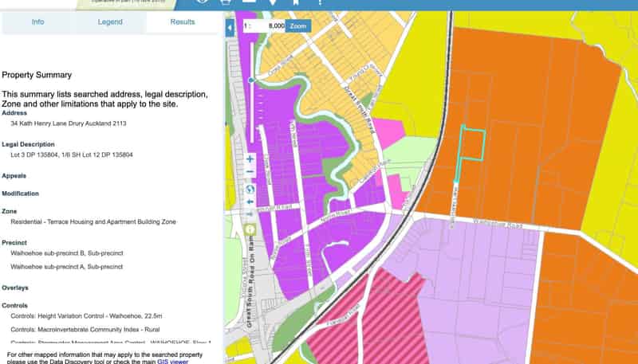This screenshot has height=364, width=638.
Task: Click 'Waihoehoe sub-precinct B, Sub-precinct' entry
Action: click(x=67, y=253)
